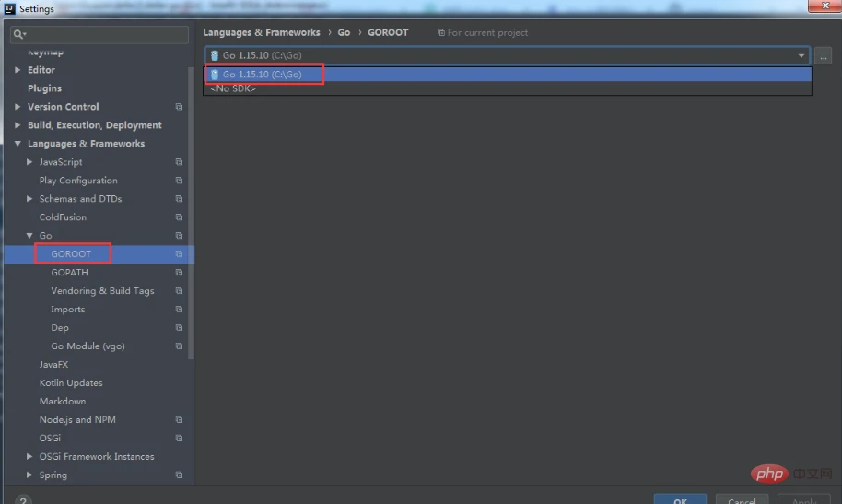Click the search magnifier icon in settings
Viewport: 842px width, 504px height.
pyautogui.click(x=19, y=34)
